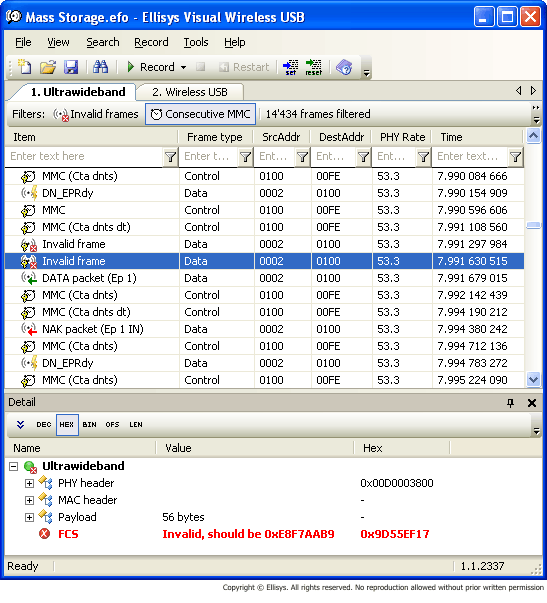Screen dimensions: 547x603
Task: Switch to the Wireless USB tab
Action: coord(190,92)
